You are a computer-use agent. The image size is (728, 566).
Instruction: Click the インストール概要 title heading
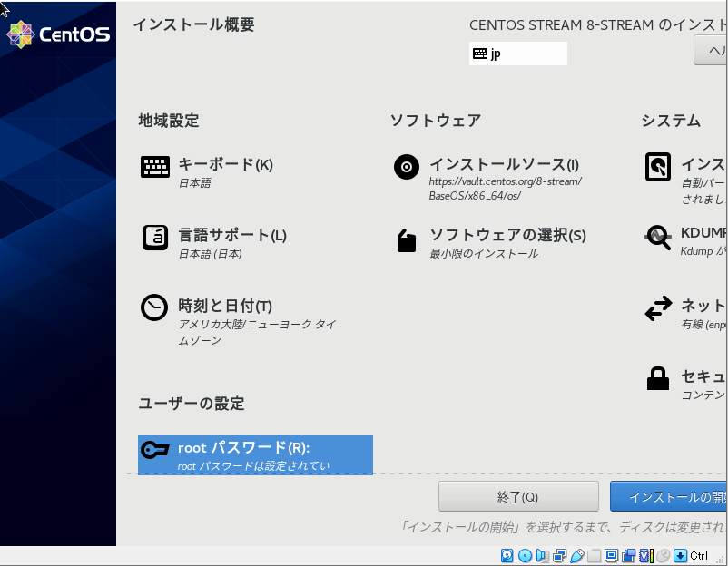point(194,24)
